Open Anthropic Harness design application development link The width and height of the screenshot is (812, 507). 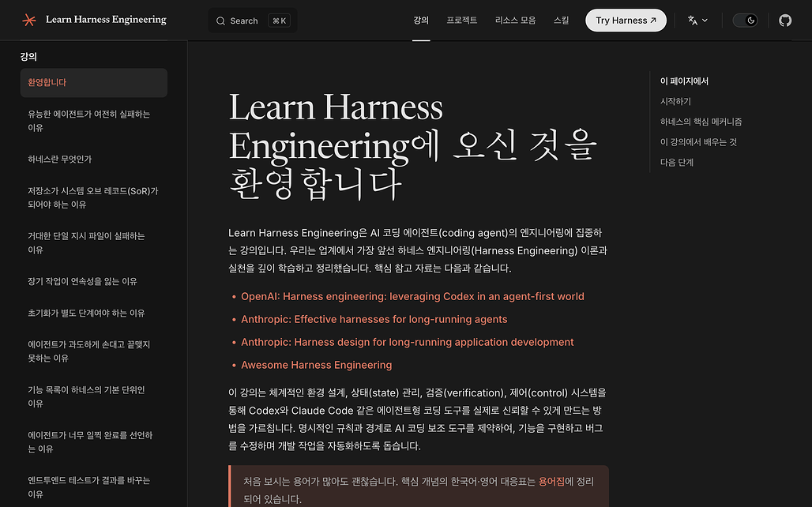[x=407, y=342]
